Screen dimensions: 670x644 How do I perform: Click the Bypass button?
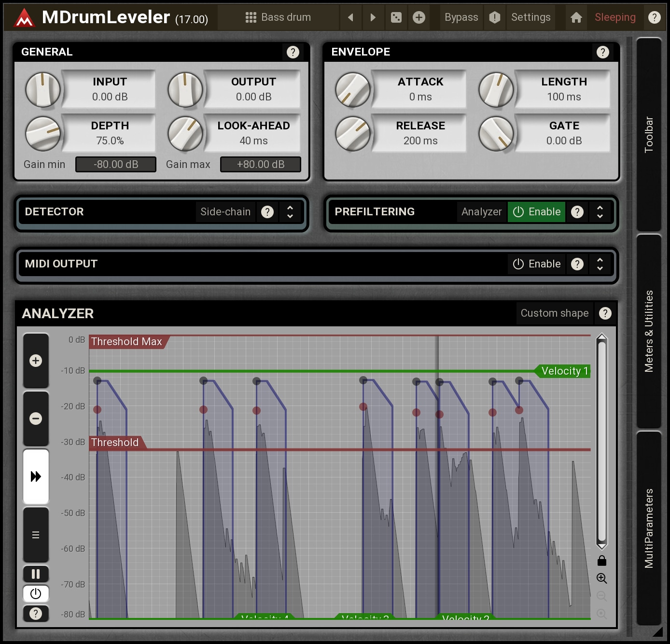(461, 18)
